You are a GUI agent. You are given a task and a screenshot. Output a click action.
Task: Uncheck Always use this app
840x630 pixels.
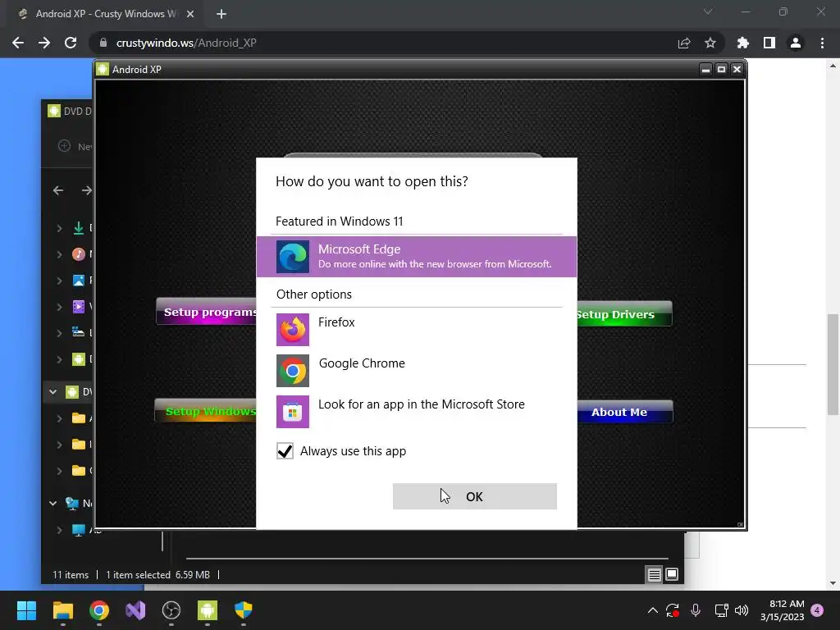tap(285, 451)
